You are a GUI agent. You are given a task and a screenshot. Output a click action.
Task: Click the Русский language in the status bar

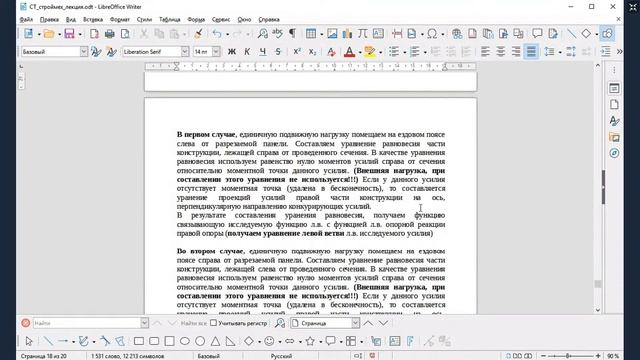[281, 356]
